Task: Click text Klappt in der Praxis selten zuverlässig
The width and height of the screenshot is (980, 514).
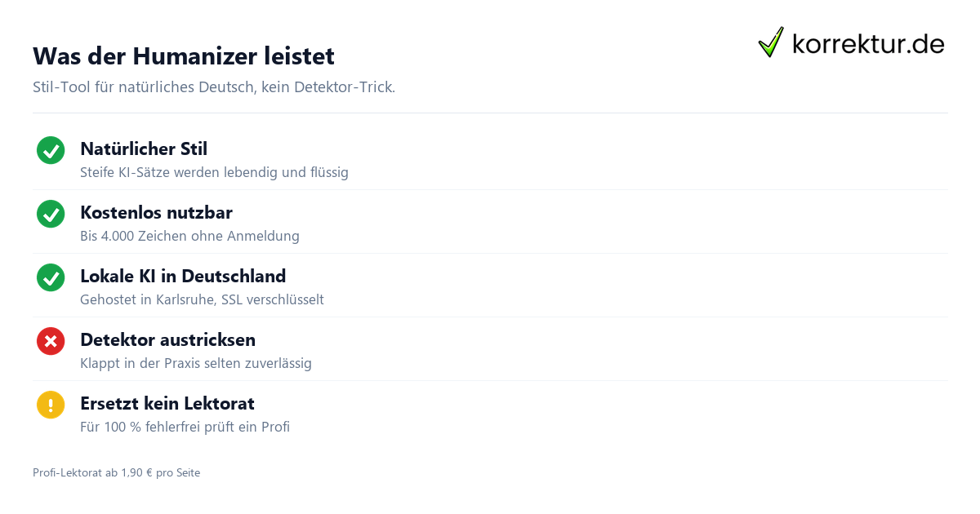Action: point(196,364)
